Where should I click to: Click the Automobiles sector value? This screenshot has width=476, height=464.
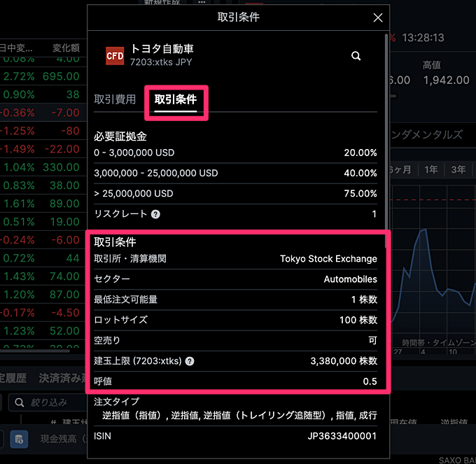pos(350,279)
